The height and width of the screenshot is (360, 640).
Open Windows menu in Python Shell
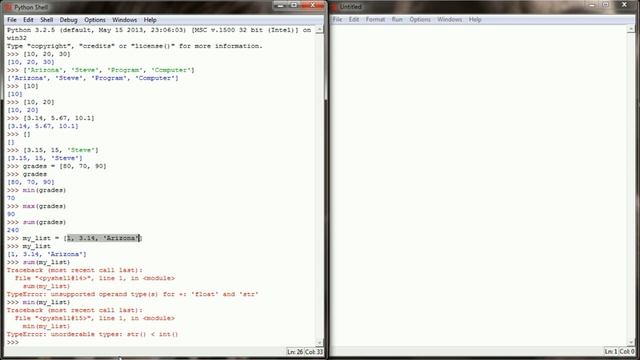click(x=124, y=20)
